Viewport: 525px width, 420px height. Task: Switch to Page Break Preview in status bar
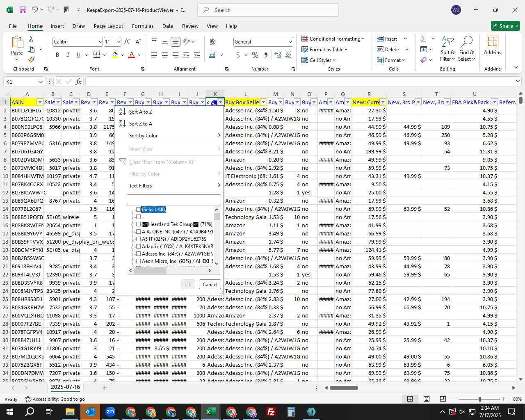pyautogui.click(x=443, y=399)
